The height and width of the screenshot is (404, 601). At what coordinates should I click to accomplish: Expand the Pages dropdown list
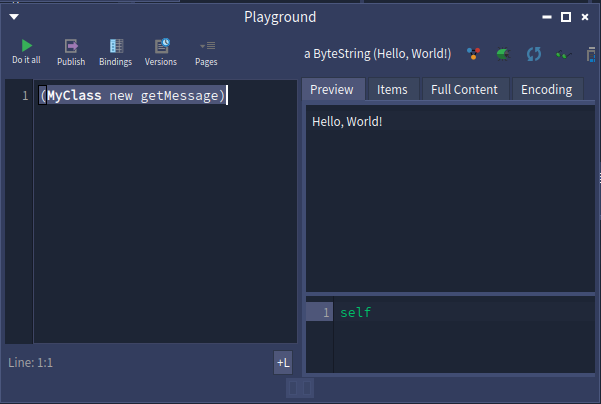click(x=206, y=52)
